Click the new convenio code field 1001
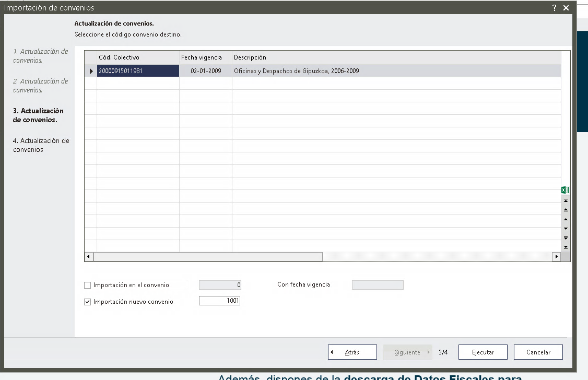This screenshot has height=380, width=588. coord(219,301)
